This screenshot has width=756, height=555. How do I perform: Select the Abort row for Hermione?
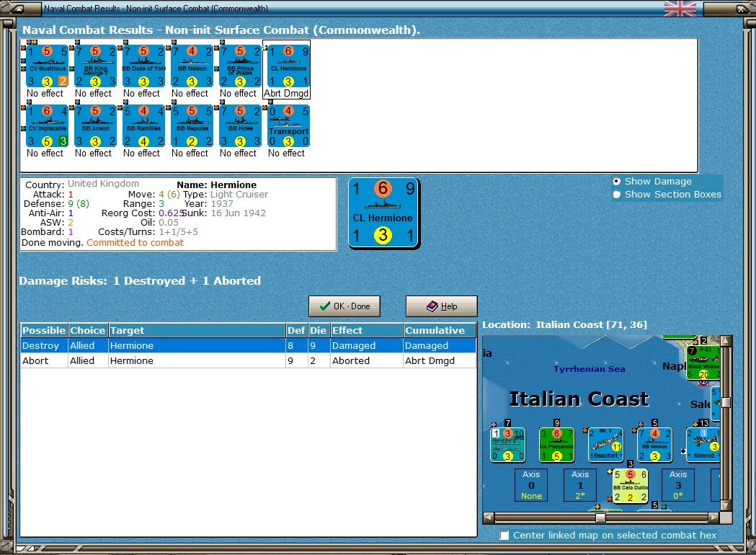249,360
